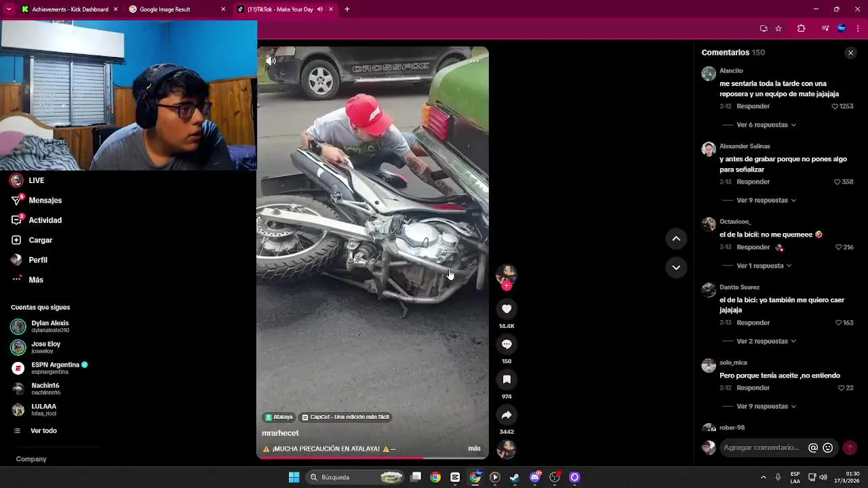Follow creator with red plus badge

[x=507, y=286]
